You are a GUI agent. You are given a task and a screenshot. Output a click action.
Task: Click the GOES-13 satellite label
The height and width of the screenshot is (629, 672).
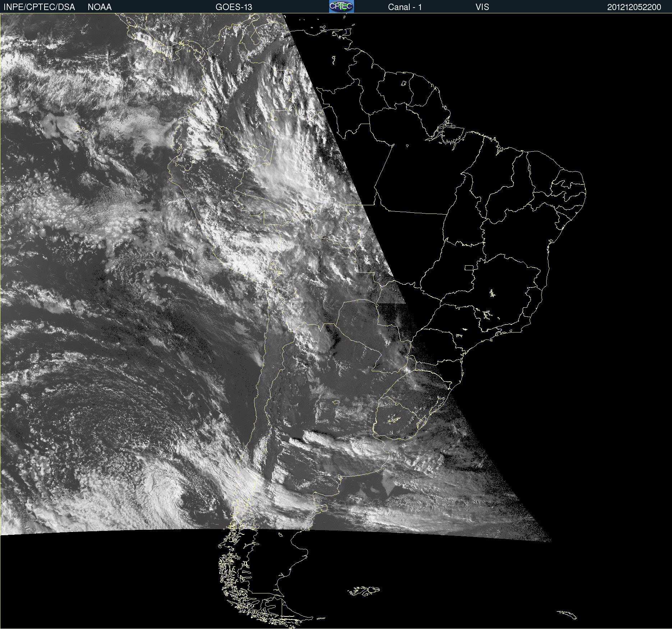tap(234, 7)
